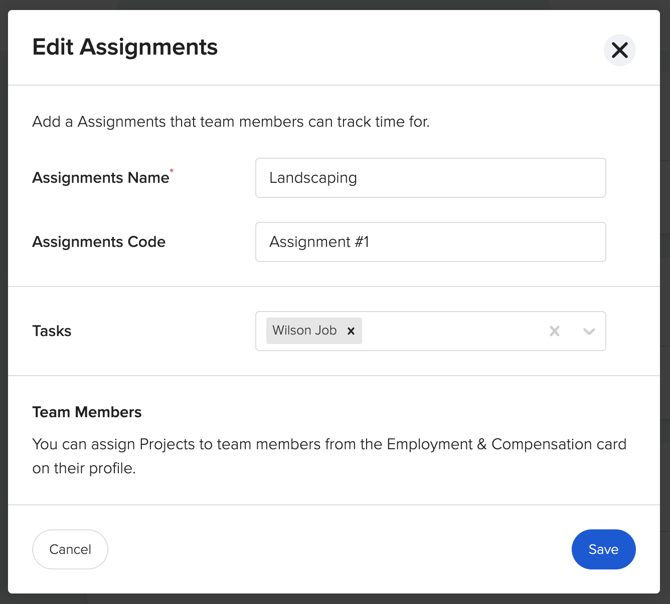The width and height of the screenshot is (670, 604).
Task: Save the assignment changes
Action: click(x=603, y=549)
